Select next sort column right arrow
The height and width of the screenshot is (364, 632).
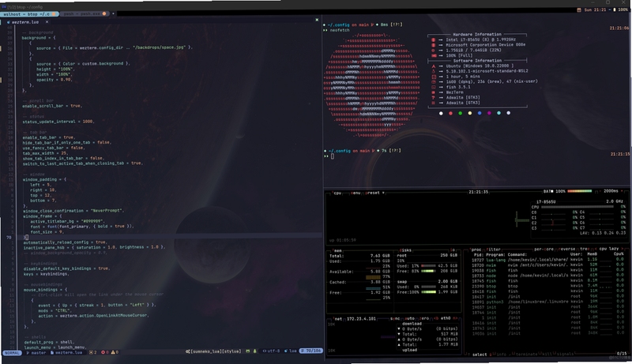click(623, 250)
